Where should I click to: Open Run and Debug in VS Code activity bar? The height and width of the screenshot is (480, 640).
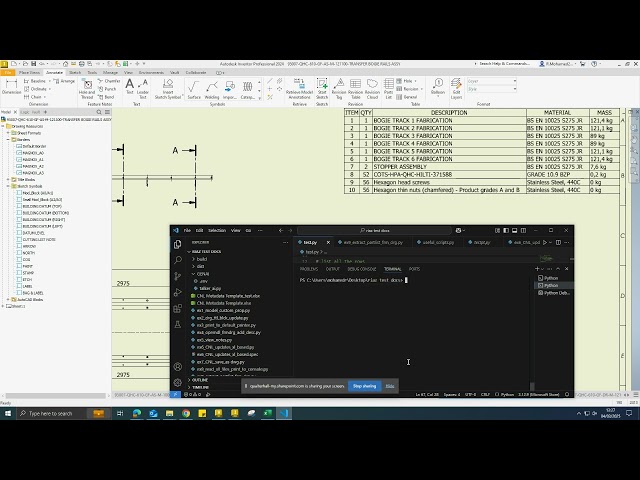coord(178,292)
